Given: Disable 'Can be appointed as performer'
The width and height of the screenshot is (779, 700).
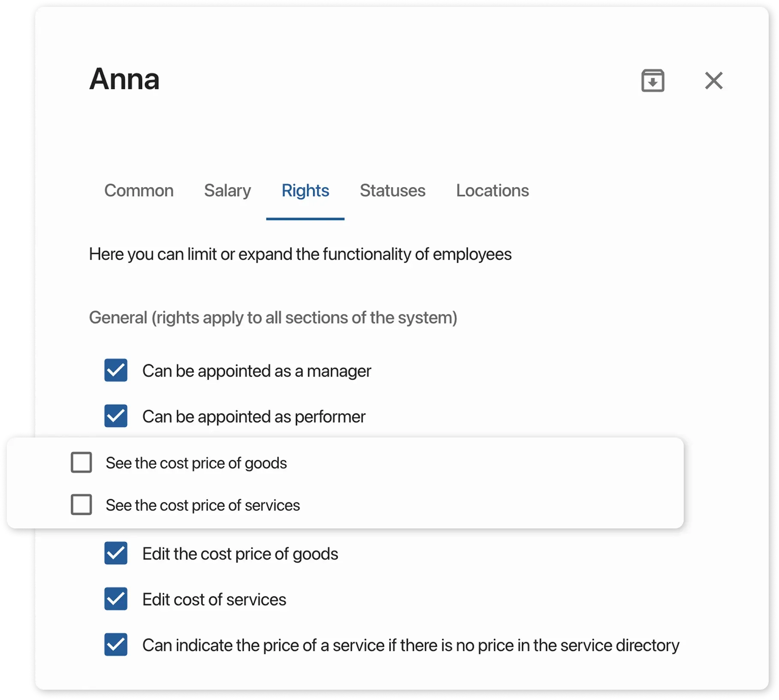Looking at the screenshot, I should [x=116, y=416].
